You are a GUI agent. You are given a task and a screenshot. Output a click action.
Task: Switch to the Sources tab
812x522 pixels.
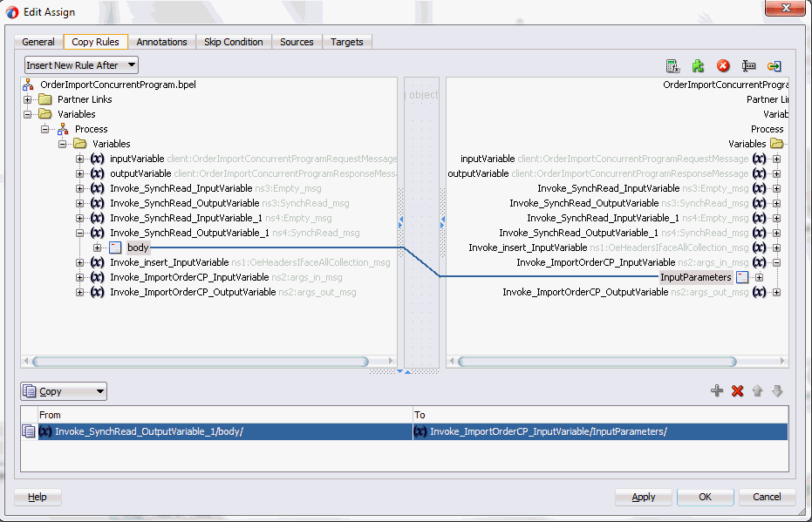tap(297, 42)
